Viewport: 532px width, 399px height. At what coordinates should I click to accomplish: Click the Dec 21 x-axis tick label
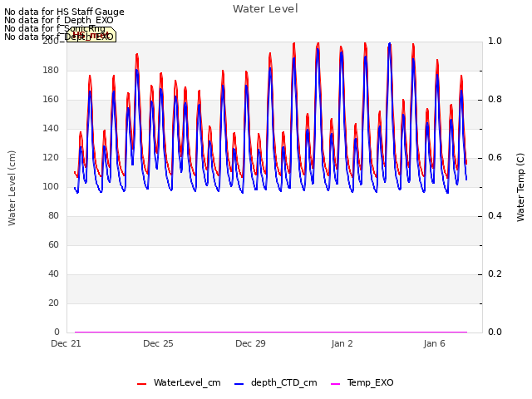click(66, 343)
